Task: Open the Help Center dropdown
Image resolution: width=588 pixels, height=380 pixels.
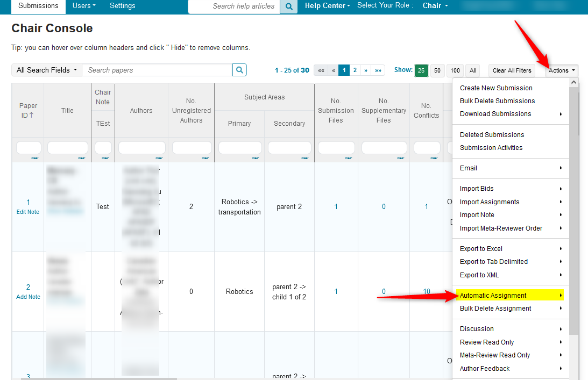Action: click(x=328, y=6)
